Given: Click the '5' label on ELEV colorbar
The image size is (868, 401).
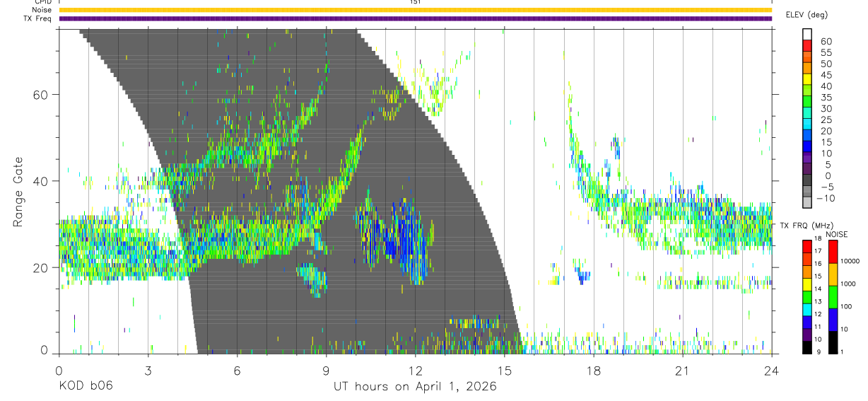Looking at the screenshot, I should pyautogui.click(x=828, y=165).
